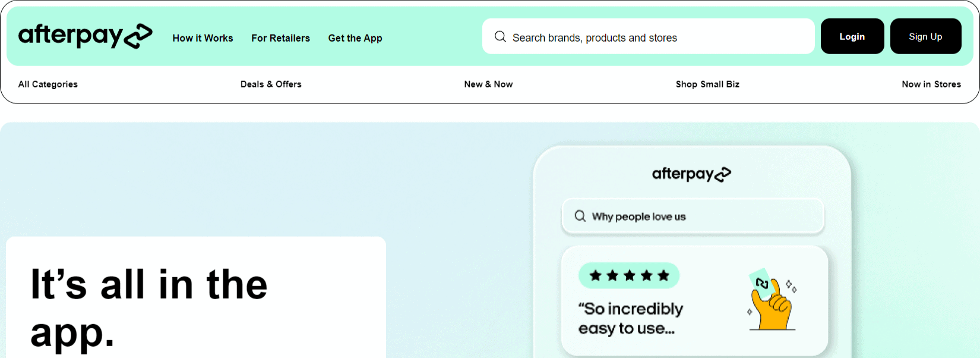This screenshot has height=358, width=980.
Task: Click the magnifier icon inside the app mockup search
Action: click(580, 216)
